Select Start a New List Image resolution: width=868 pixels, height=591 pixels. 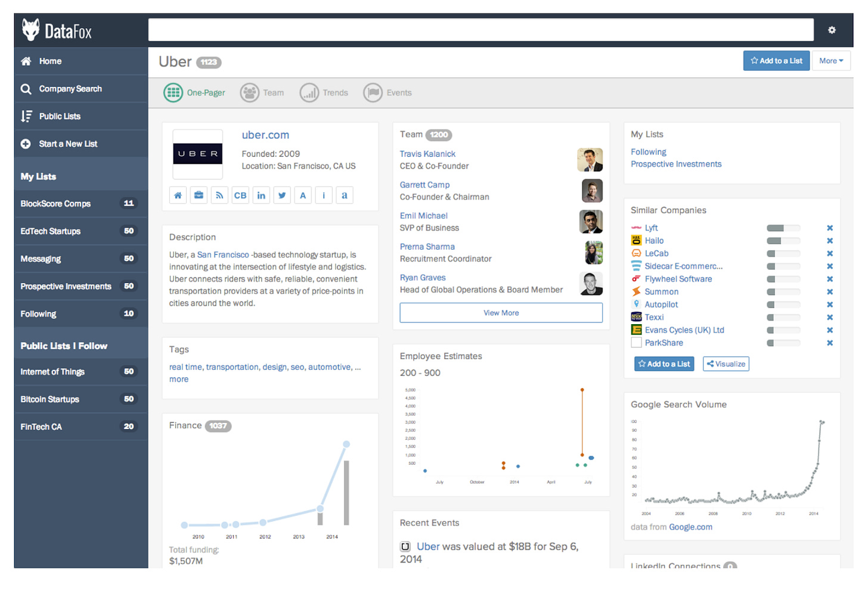(x=81, y=144)
